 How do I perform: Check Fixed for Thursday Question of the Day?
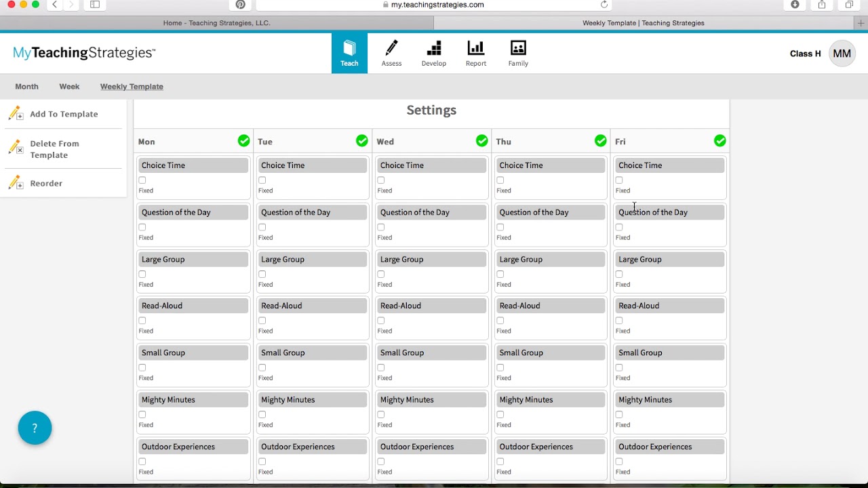point(500,227)
